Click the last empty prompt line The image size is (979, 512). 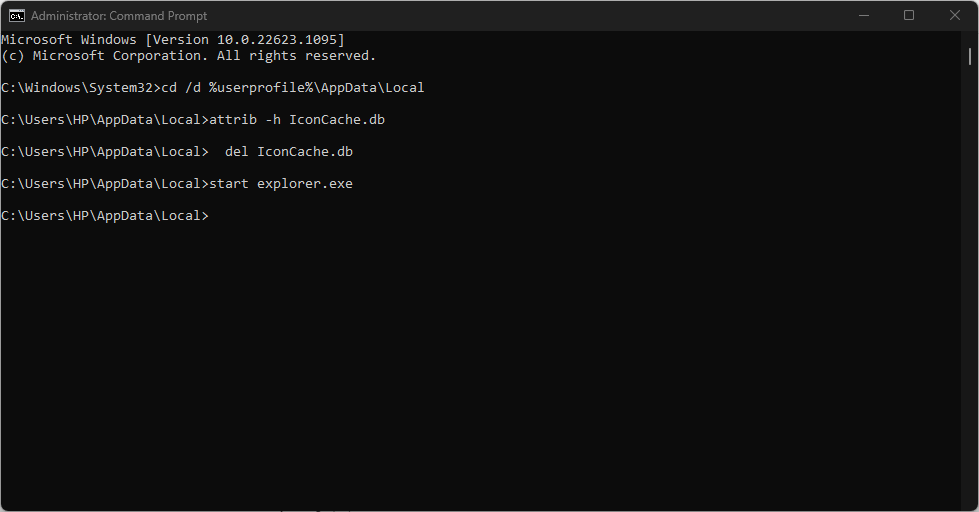[105, 215]
